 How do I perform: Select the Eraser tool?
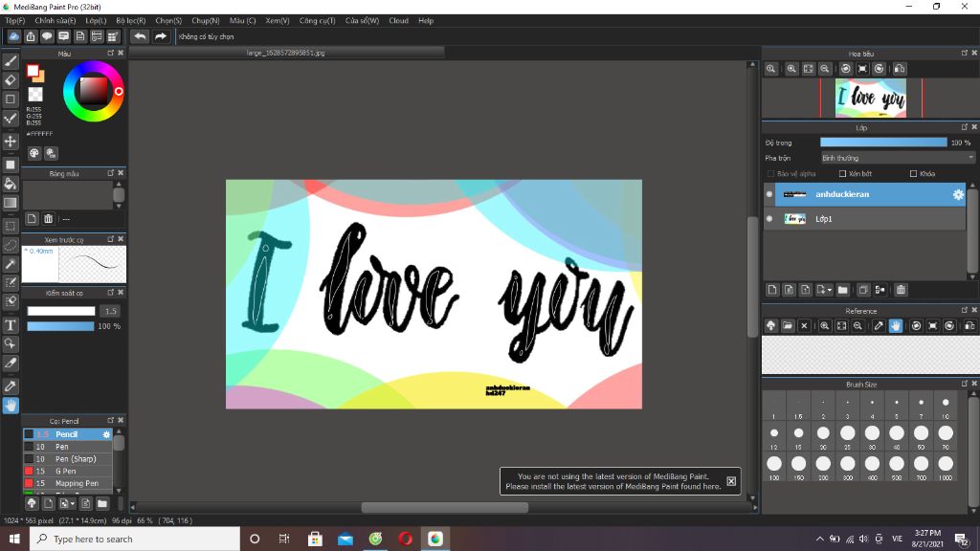pos(11,80)
